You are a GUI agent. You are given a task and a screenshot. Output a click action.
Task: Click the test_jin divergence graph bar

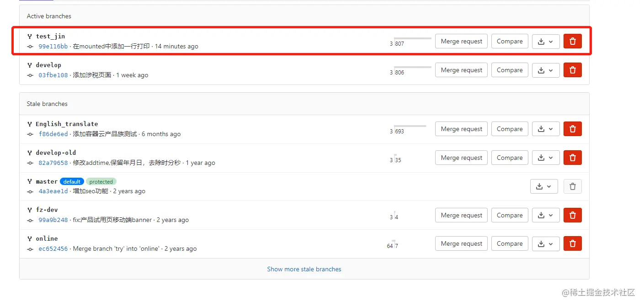tap(412, 39)
